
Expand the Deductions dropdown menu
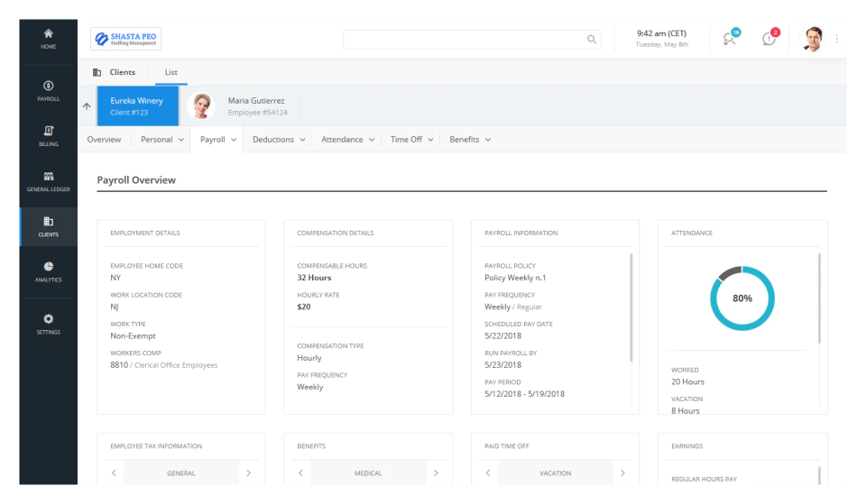click(x=279, y=140)
